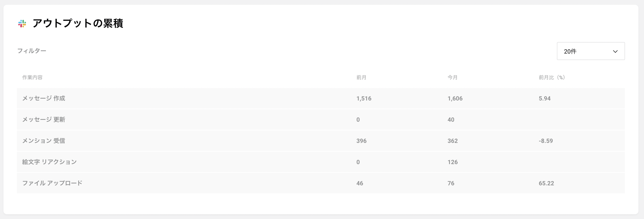Click the 1,516 previous month value

point(364,99)
